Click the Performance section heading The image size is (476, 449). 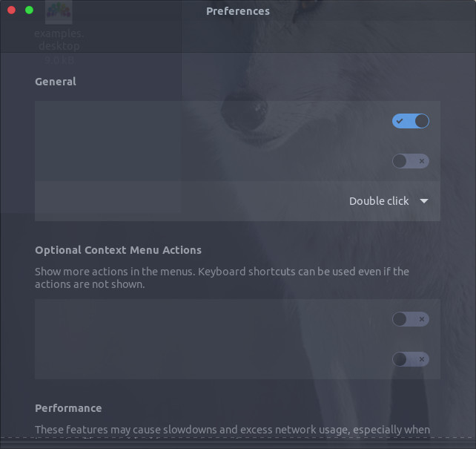click(x=68, y=408)
